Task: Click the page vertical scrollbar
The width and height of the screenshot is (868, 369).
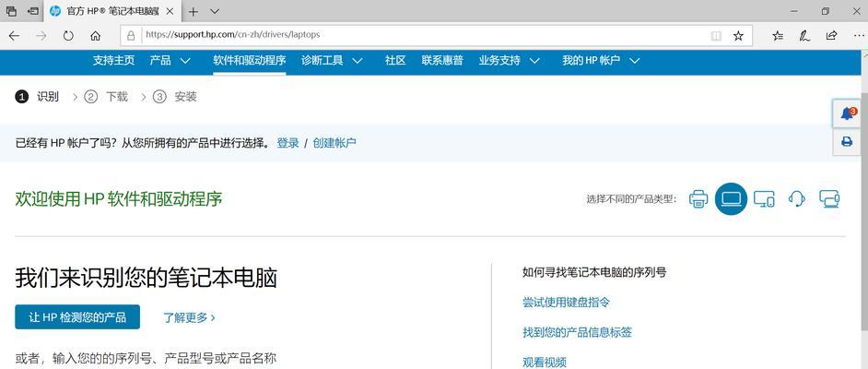Action: [x=864, y=209]
